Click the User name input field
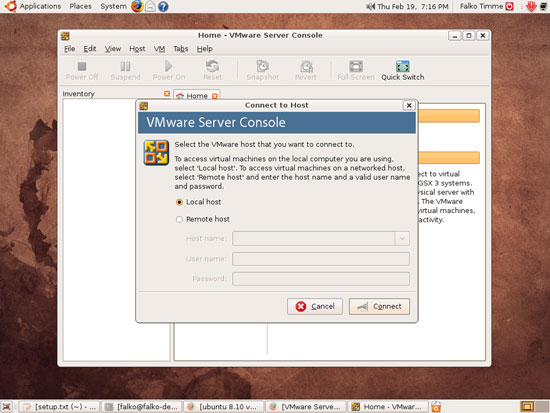 (x=321, y=259)
